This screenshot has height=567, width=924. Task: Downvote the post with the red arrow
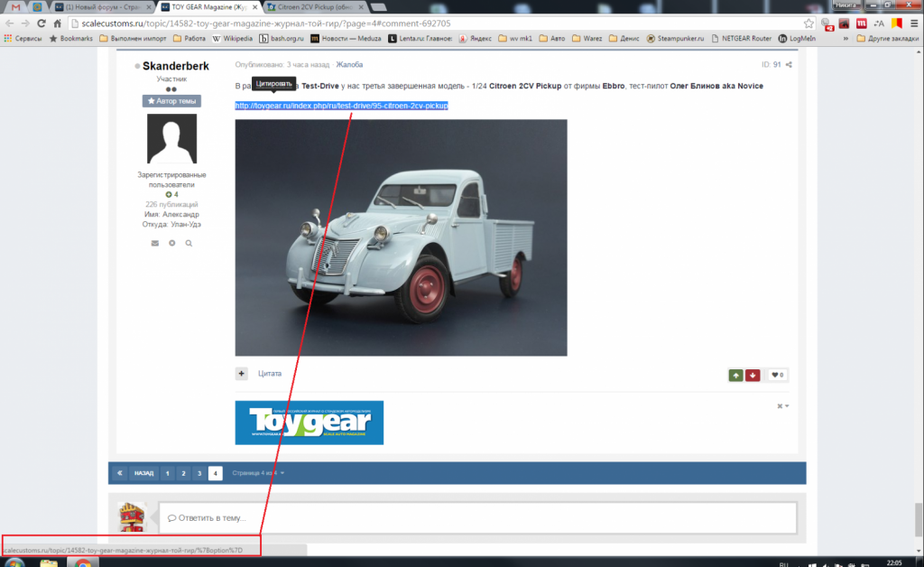point(753,375)
